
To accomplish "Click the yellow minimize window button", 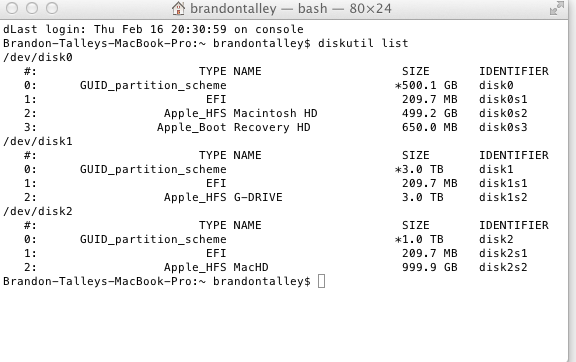I will (32, 8).
